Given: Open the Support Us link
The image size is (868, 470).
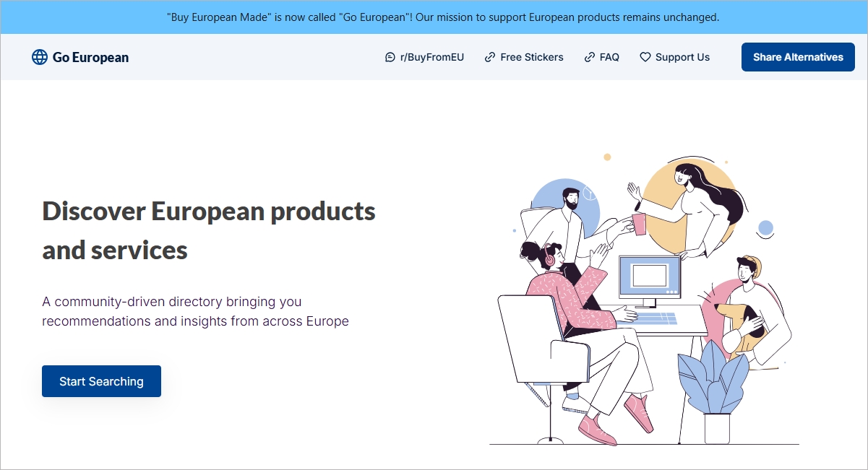Looking at the screenshot, I should 675,57.
